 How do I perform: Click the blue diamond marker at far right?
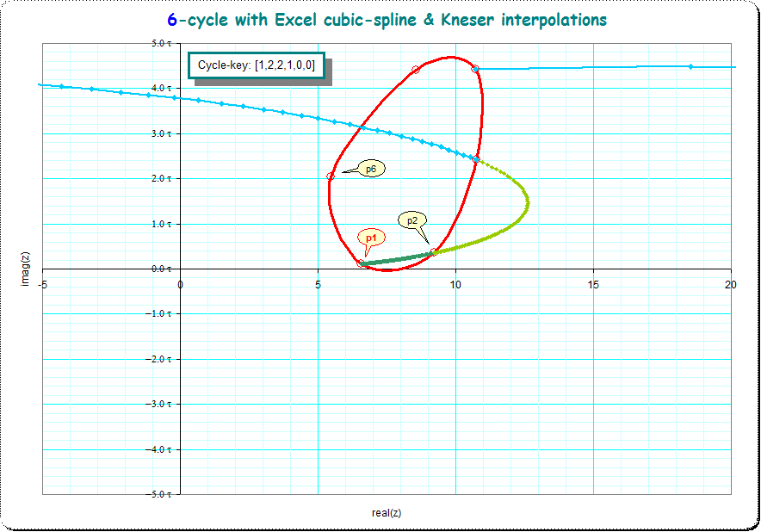pos(690,66)
